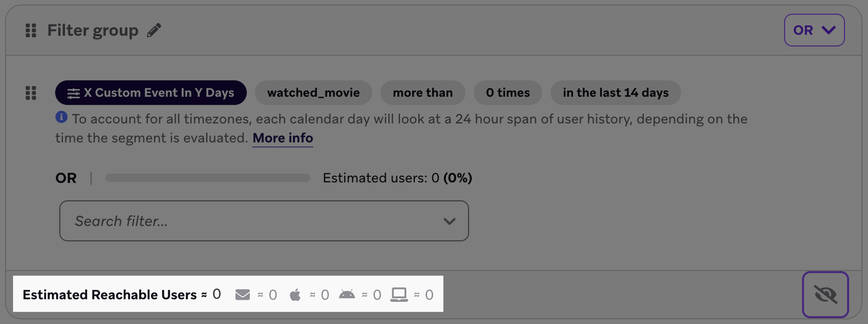Click the 'more than' condition pill

pos(422,92)
